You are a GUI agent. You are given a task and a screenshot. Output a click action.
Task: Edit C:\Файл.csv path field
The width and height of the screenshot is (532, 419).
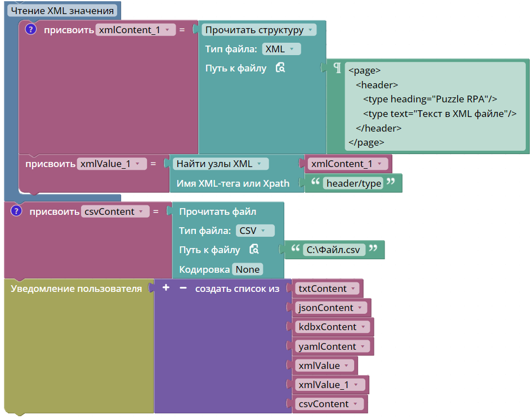[x=334, y=250]
